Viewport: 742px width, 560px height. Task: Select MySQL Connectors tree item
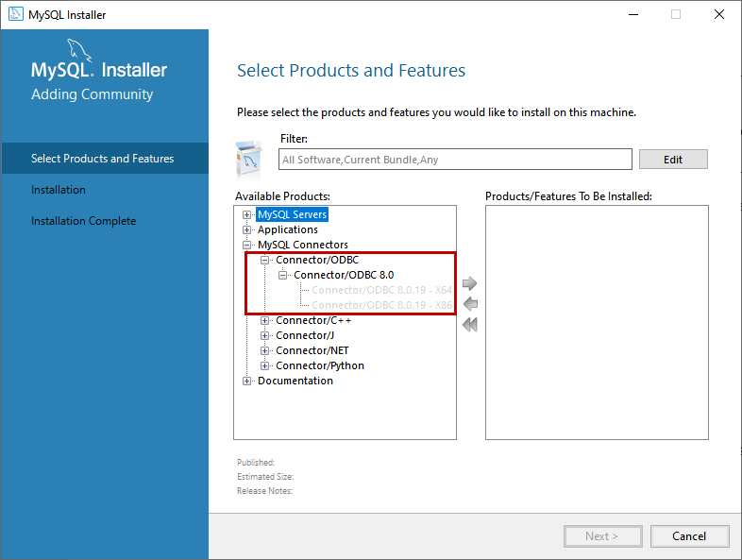(303, 245)
